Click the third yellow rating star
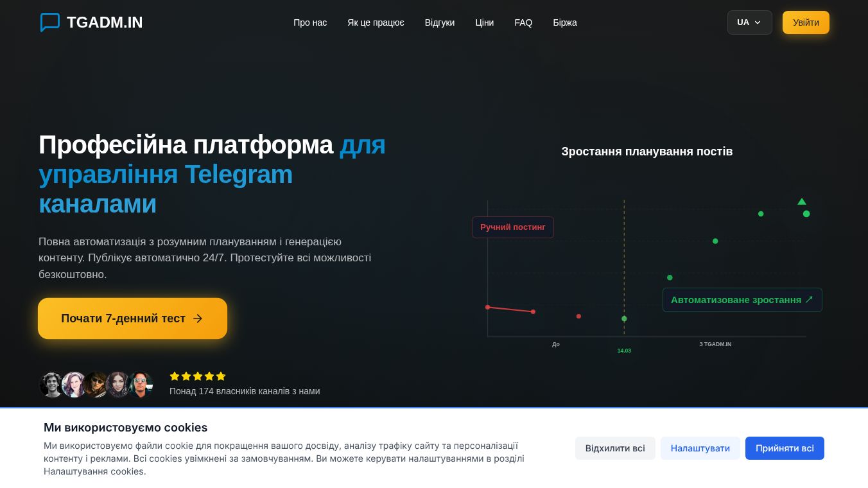 click(x=198, y=376)
